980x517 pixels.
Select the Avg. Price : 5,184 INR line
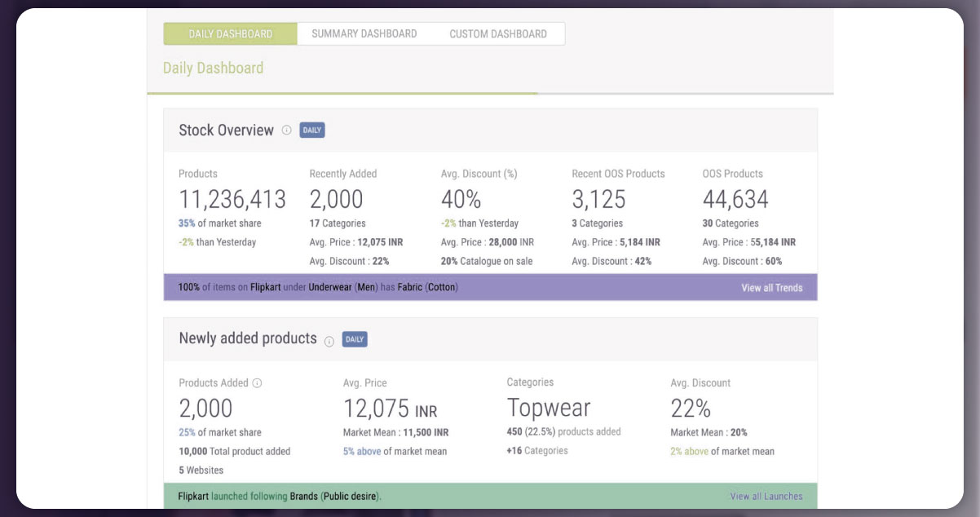click(x=616, y=242)
